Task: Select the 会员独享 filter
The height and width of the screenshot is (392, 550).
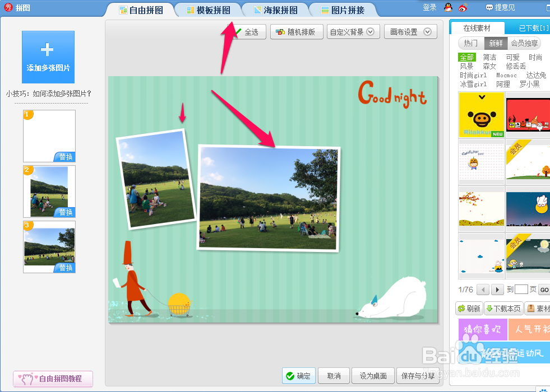Action: (524, 43)
